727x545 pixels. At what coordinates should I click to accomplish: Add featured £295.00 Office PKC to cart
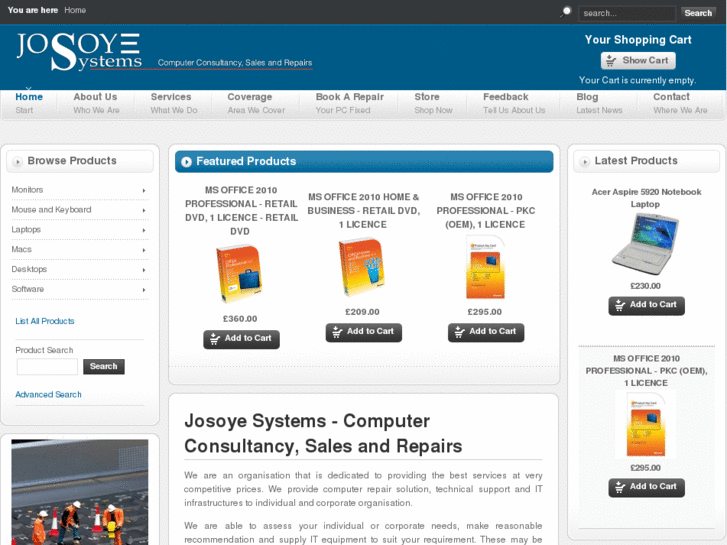486,332
